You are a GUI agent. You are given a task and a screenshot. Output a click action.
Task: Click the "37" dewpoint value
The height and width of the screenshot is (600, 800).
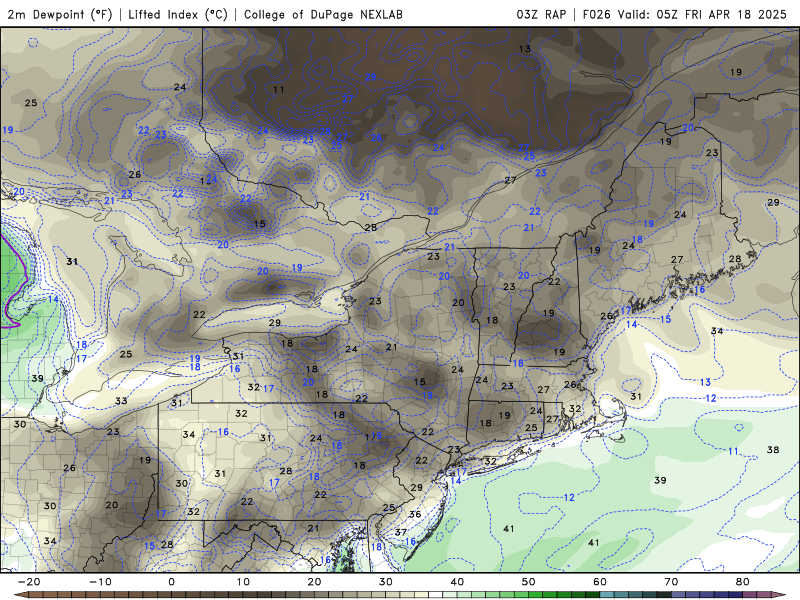coord(401,533)
